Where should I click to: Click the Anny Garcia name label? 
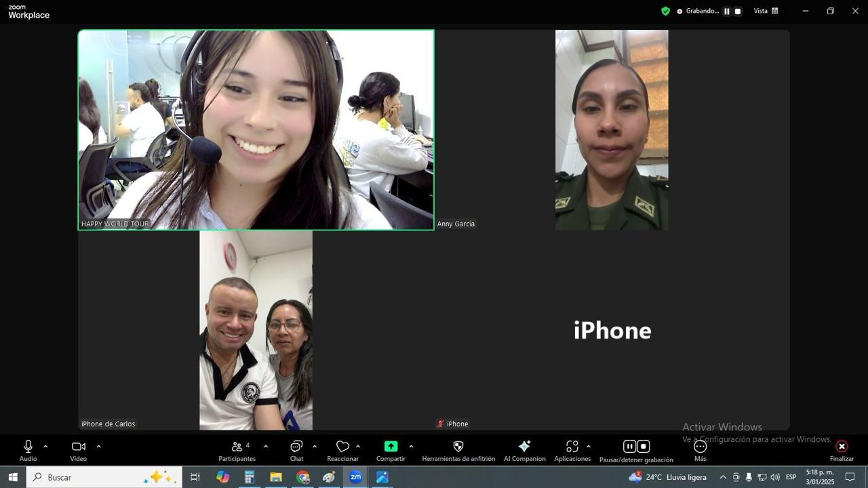[x=456, y=224]
